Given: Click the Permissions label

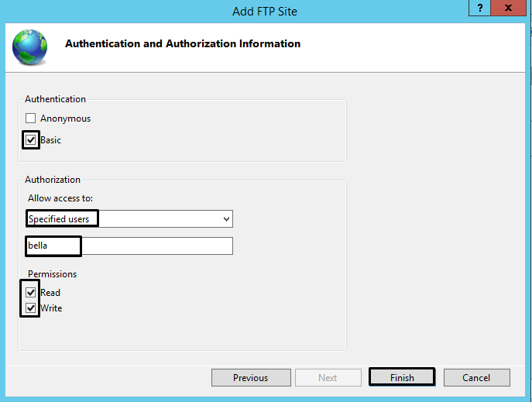Looking at the screenshot, I should point(53,274).
